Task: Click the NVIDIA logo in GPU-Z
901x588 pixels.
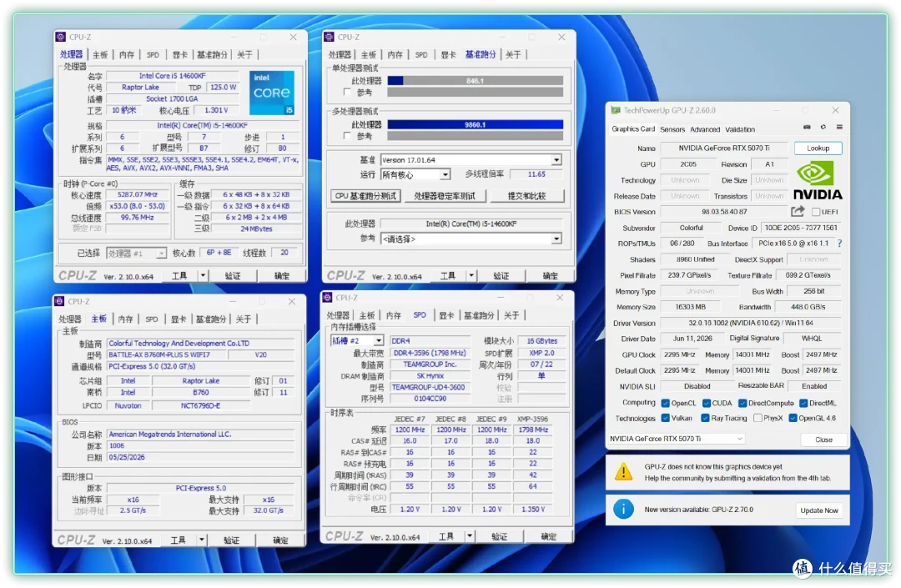Action: [x=818, y=182]
